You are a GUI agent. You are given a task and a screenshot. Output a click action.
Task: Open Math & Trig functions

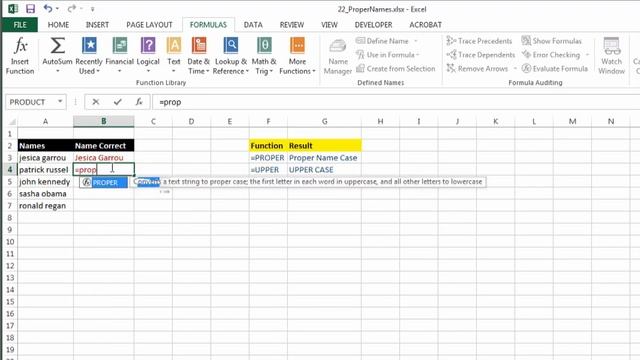pyautogui.click(x=264, y=56)
